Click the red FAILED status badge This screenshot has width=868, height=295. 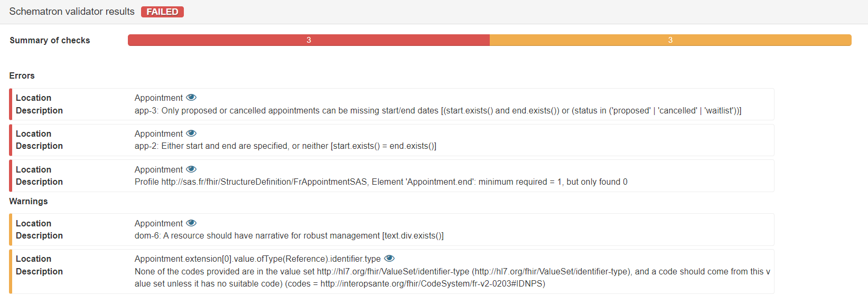click(162, 12)
